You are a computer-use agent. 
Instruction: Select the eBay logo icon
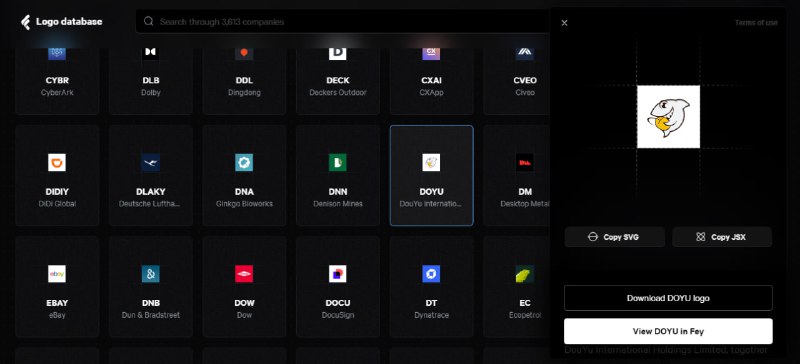pyautogui.click(x=57, y=274)
